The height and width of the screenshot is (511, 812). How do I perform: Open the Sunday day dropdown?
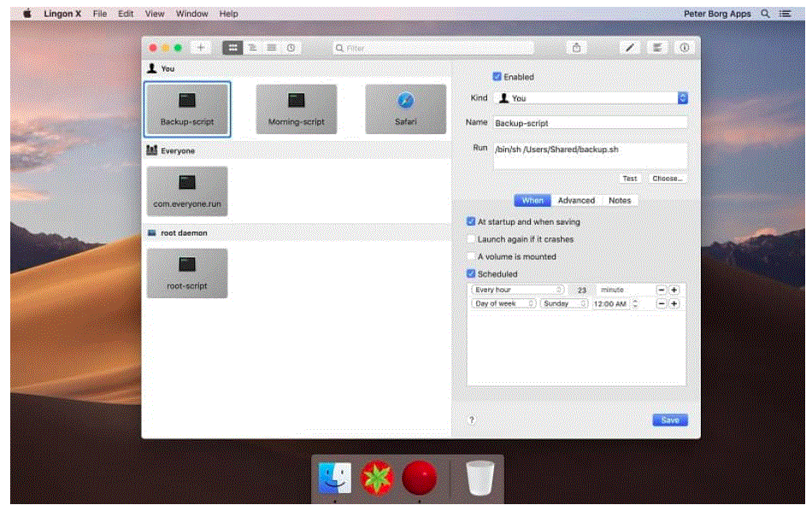564,304
